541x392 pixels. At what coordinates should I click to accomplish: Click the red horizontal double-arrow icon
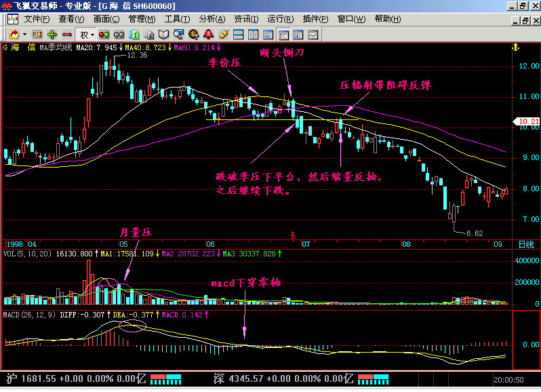pyautogui.click(x=67, y=34)
